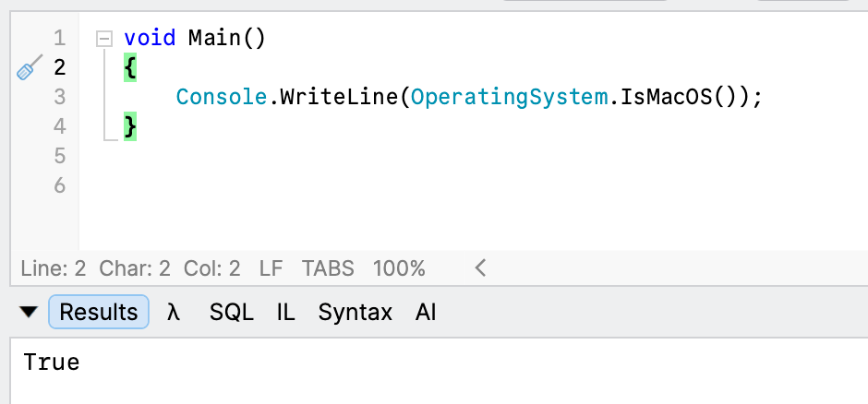Viewport: 868px width, 404px height.
Task: Click the 'True' output in results
Action: pyautogui.click(x=52, y=362)
